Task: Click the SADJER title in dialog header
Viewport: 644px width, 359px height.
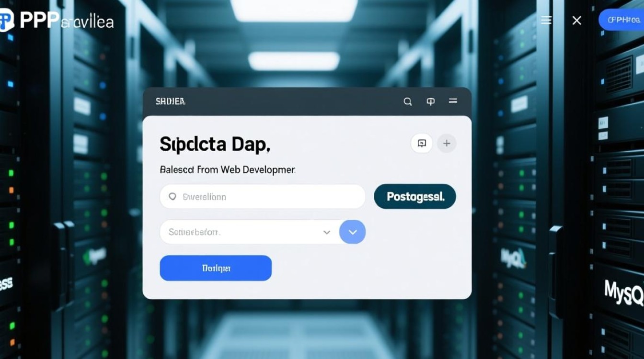Action: click(x=170, y=101)
